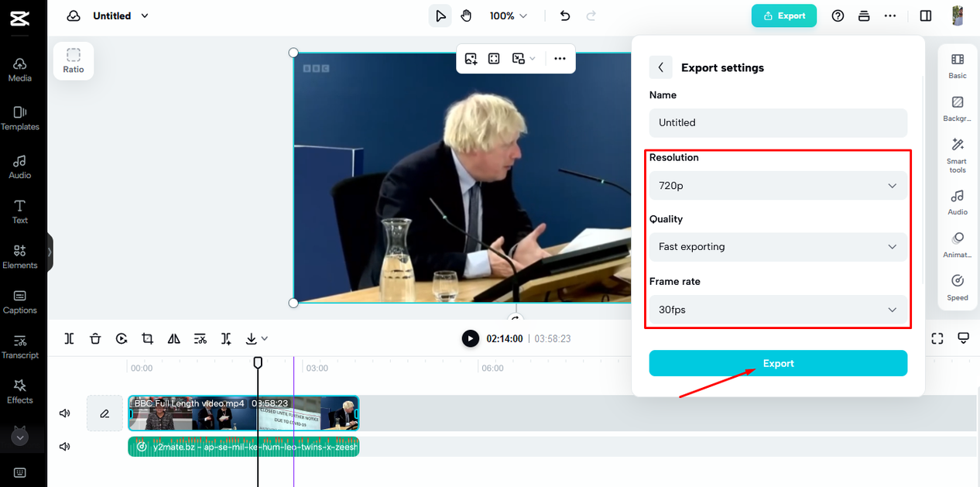Screen dimensions: 980x487
Task: Open the help question mark icon
Action: tap(838, 15)
